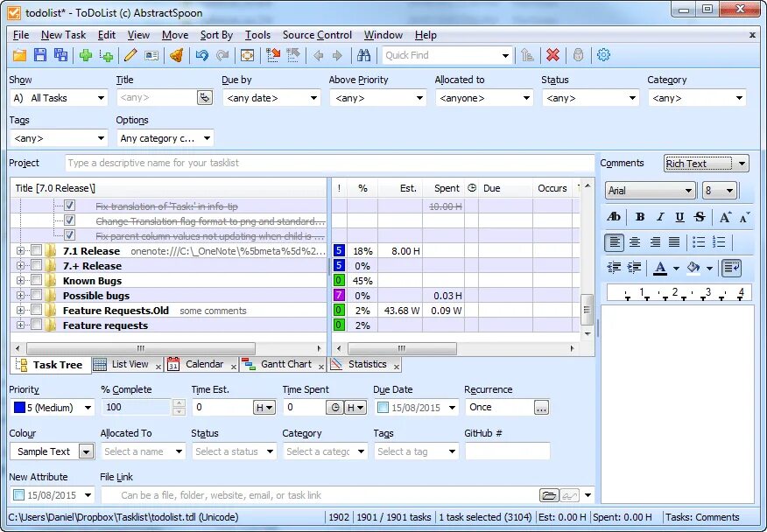Screen dimensions: 767x532
Task: Click the Recurrence ellipsis button
Action: click(541, 408)
